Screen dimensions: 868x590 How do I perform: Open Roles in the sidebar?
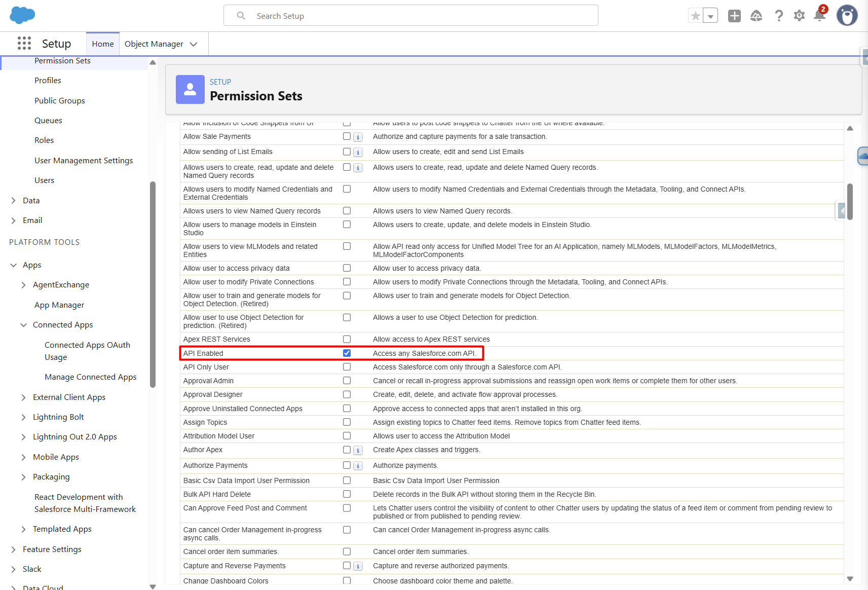point(44,140)
